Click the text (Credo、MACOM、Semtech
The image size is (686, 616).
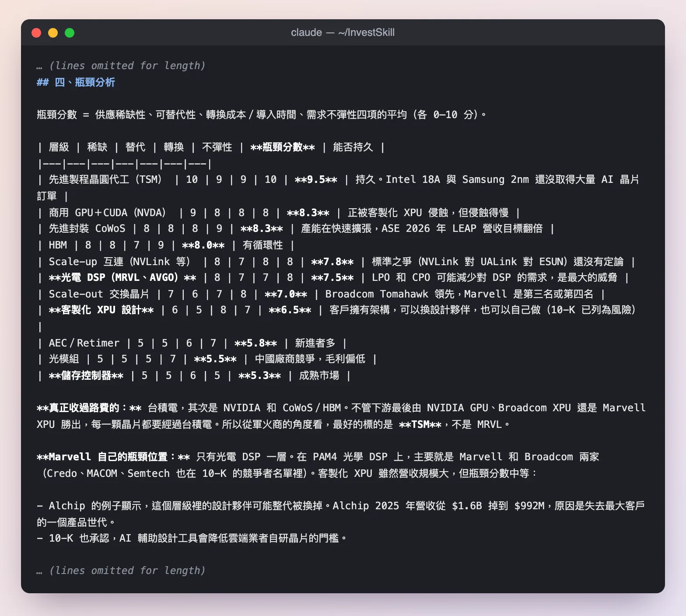[x=105, y=473]
